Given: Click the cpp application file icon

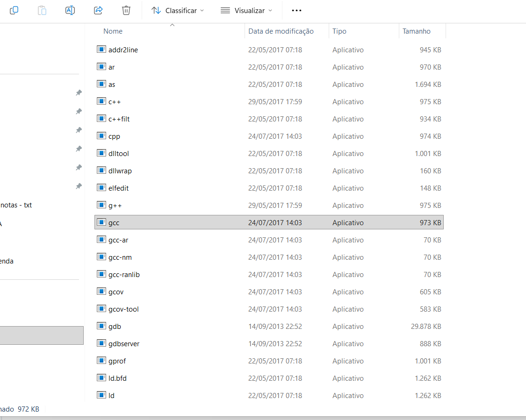Looking at the screenshot, I should 101,136.
